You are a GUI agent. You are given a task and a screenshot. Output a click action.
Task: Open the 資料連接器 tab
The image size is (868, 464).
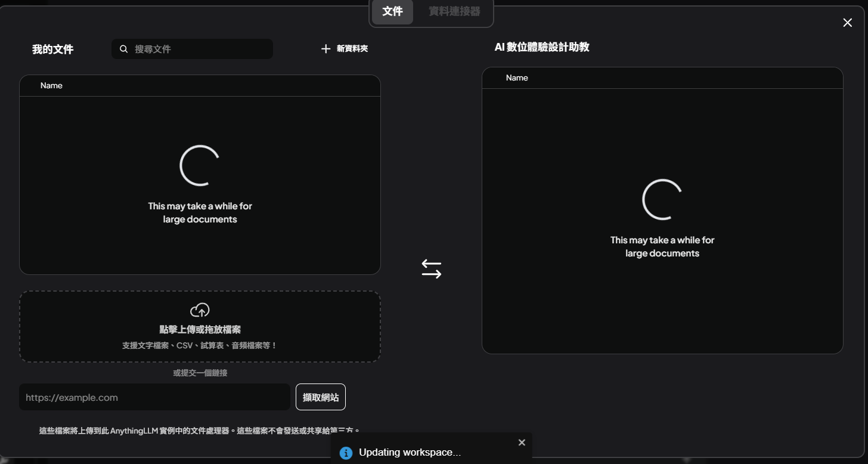pos(454,12)
